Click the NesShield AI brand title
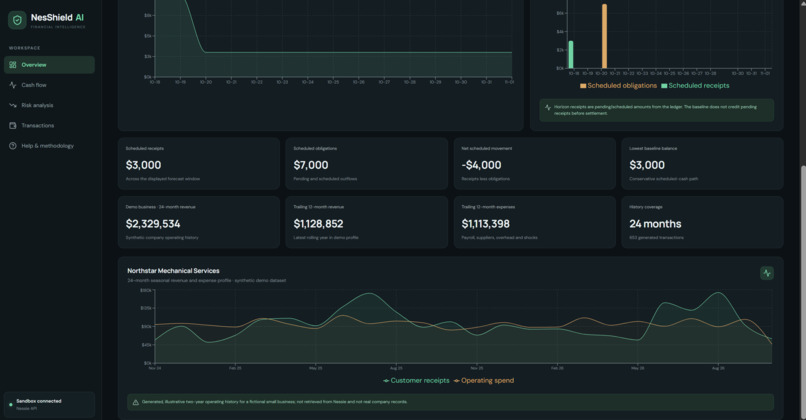This screenshot has height=420, width=806. [x=57, y=17]
